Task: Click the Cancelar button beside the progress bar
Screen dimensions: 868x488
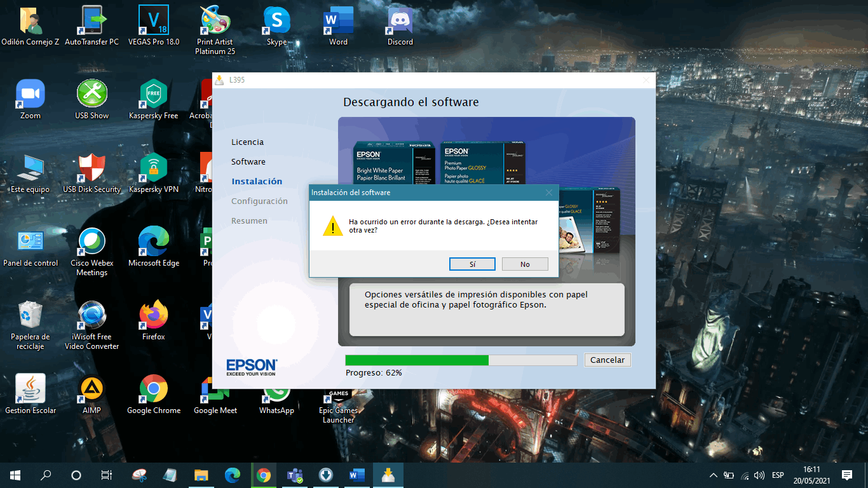Action: (607, 360)
